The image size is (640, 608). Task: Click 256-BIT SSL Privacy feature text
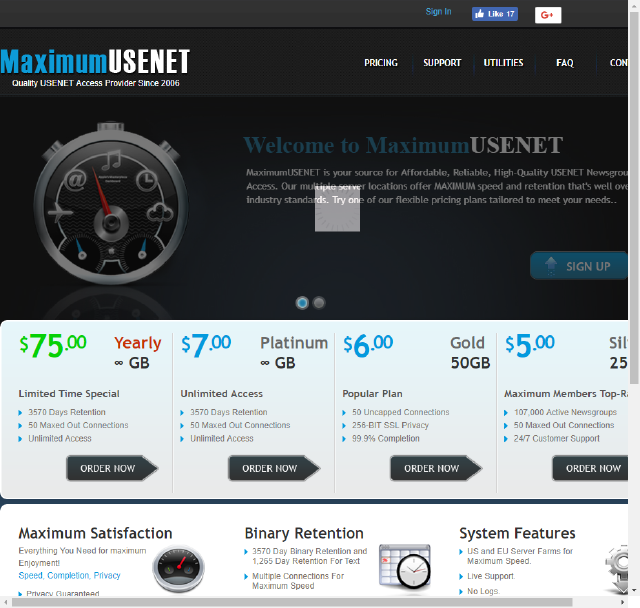(390, 425)
